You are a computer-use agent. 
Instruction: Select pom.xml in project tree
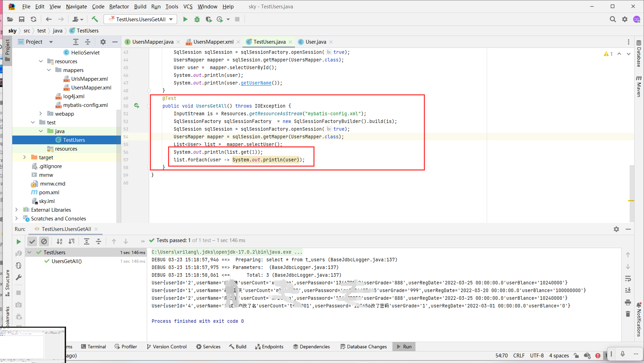pyautogui.click(x=49, y=192)
